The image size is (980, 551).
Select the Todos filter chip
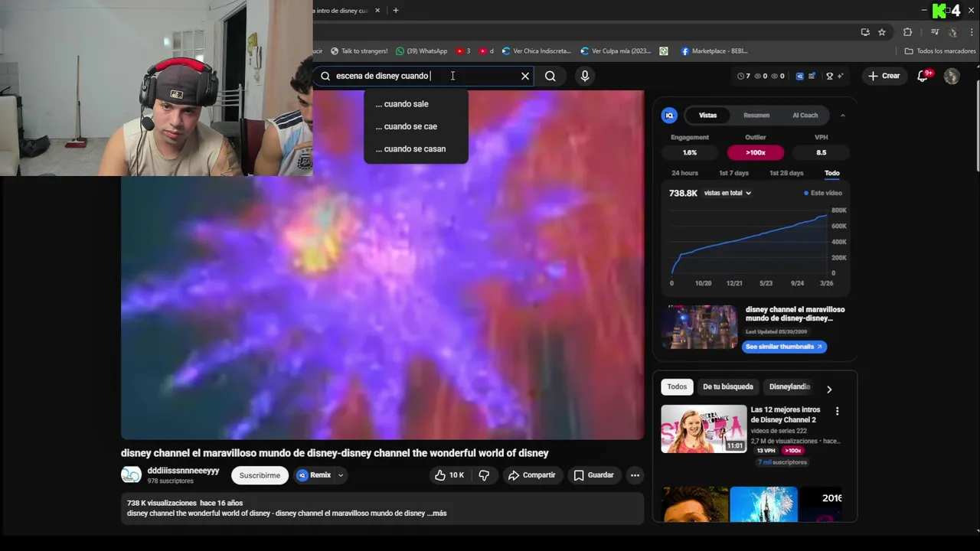(677, 386)
